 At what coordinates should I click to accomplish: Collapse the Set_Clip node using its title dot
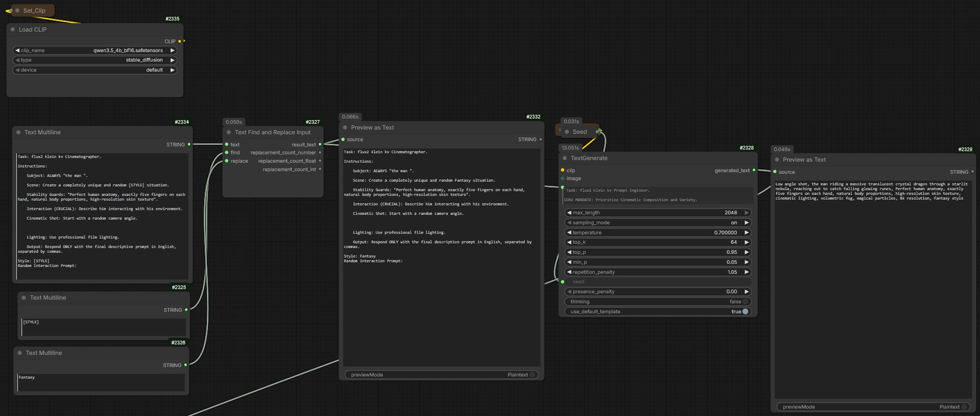[17, 10]
